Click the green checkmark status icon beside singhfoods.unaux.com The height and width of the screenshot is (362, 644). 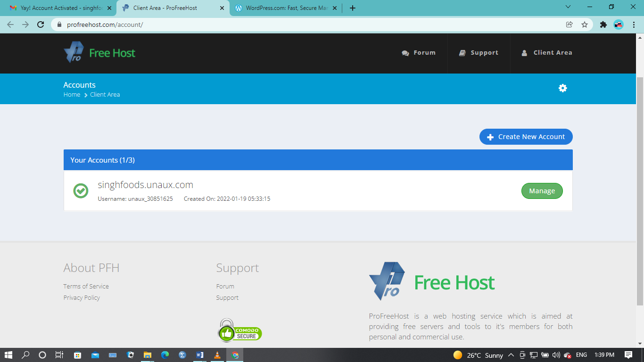tap(81, 190)
